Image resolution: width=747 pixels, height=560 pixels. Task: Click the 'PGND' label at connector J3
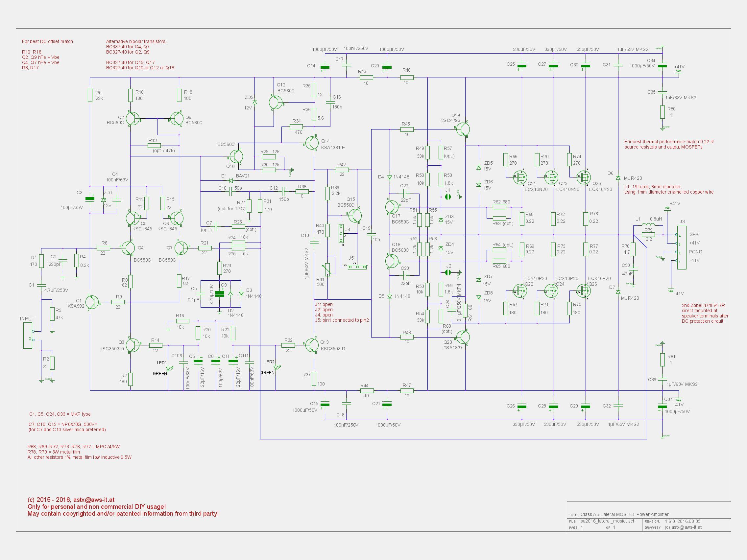(x=695, y=252)
